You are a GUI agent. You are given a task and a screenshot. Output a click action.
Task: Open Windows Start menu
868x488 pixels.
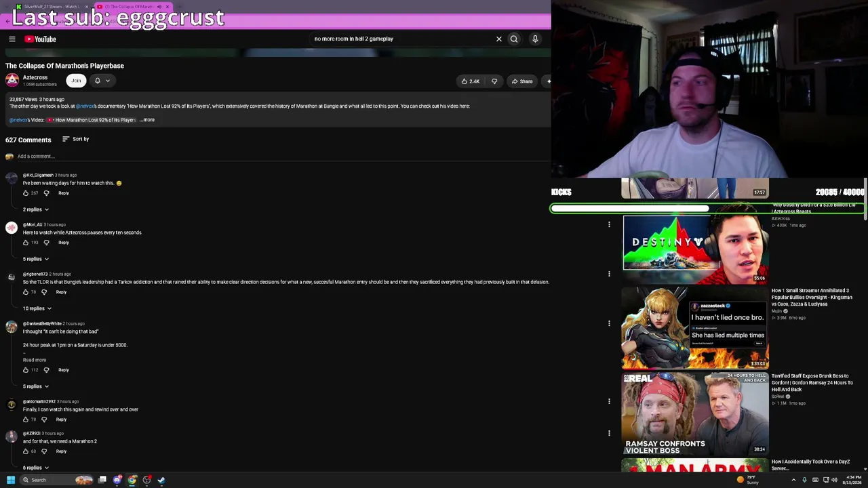pos(11,480)
